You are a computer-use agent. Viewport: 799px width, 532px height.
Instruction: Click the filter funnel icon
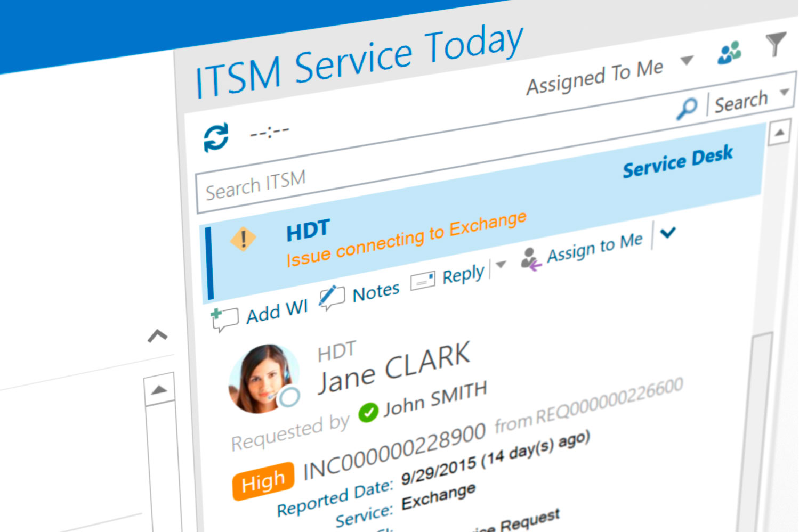776,44
